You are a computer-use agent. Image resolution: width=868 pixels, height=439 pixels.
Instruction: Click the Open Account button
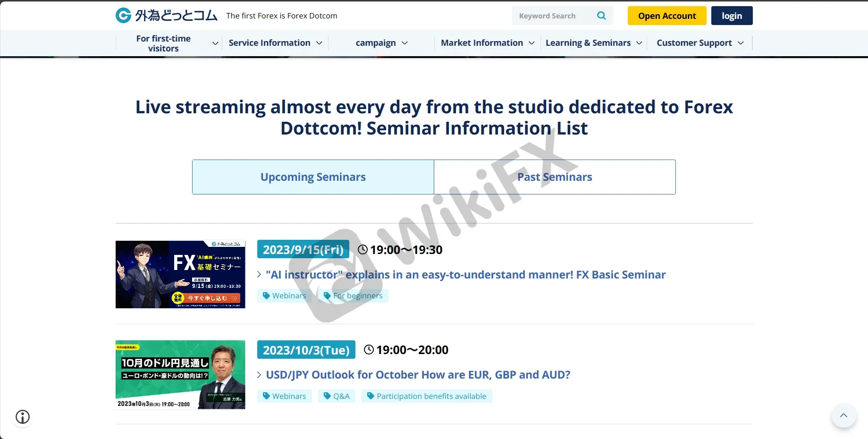(667, 16)
